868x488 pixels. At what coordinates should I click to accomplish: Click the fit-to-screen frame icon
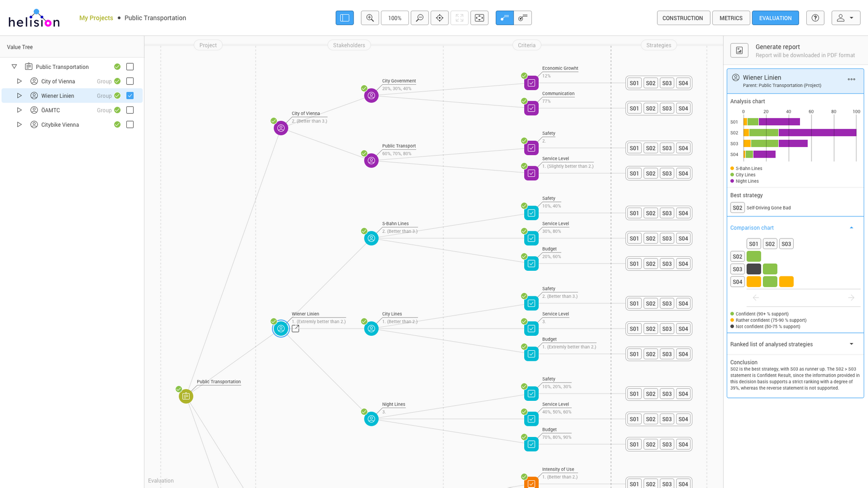coord(479,18)
